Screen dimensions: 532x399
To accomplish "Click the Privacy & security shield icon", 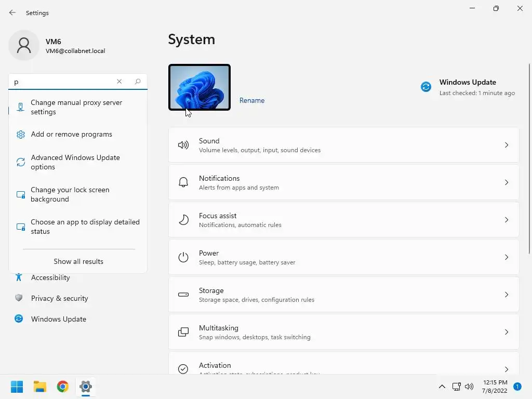I will coord(19,298).
